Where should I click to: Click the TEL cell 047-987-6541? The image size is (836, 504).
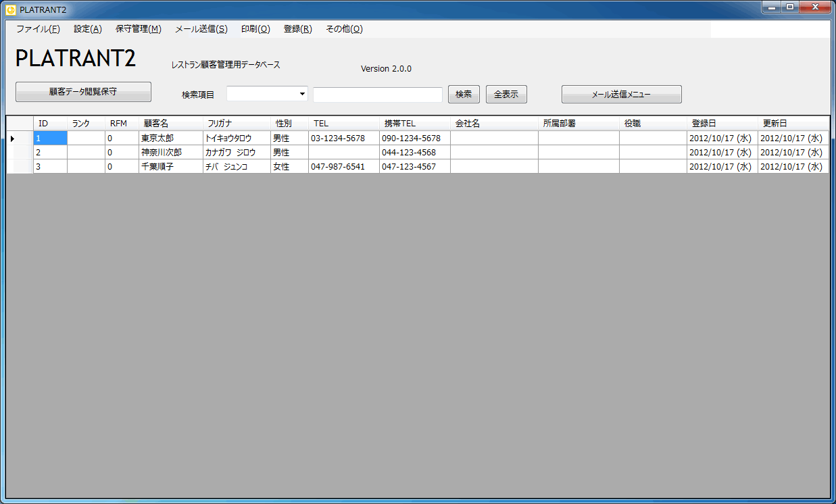coord(344,166)
